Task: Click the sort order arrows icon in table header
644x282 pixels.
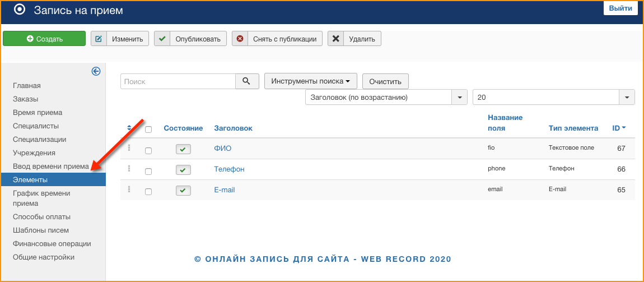Action: click(x=129, y=128)
